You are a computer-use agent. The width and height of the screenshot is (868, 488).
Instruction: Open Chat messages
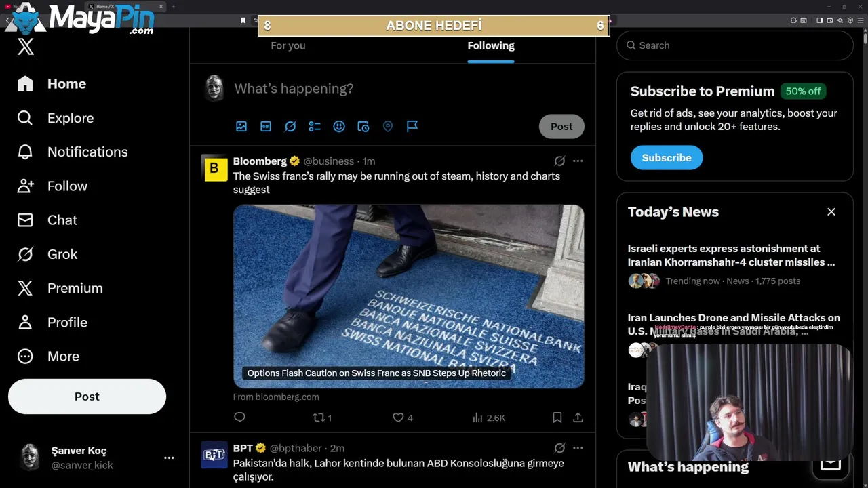pos(47,220)
